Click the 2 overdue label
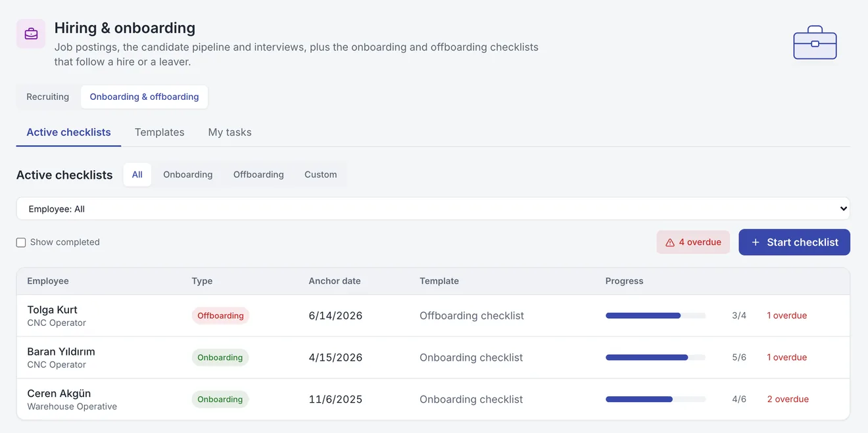 pos(788,399)
